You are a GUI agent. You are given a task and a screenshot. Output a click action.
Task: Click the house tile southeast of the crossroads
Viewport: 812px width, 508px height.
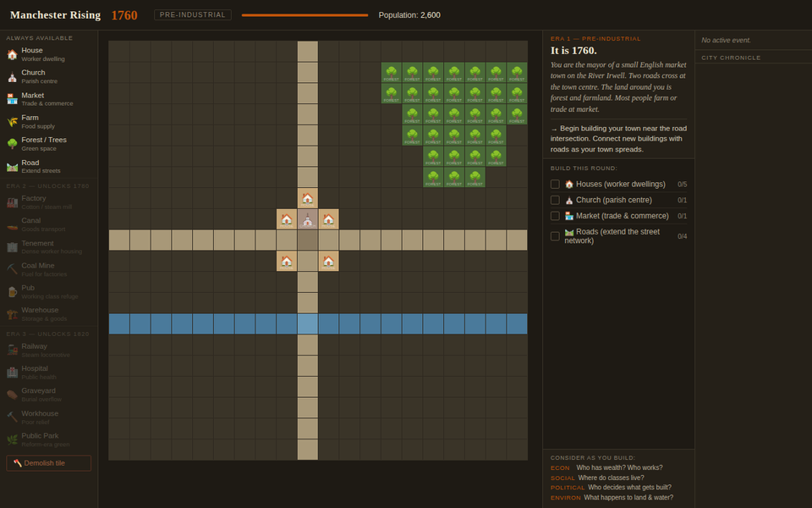tap(328, 262)
